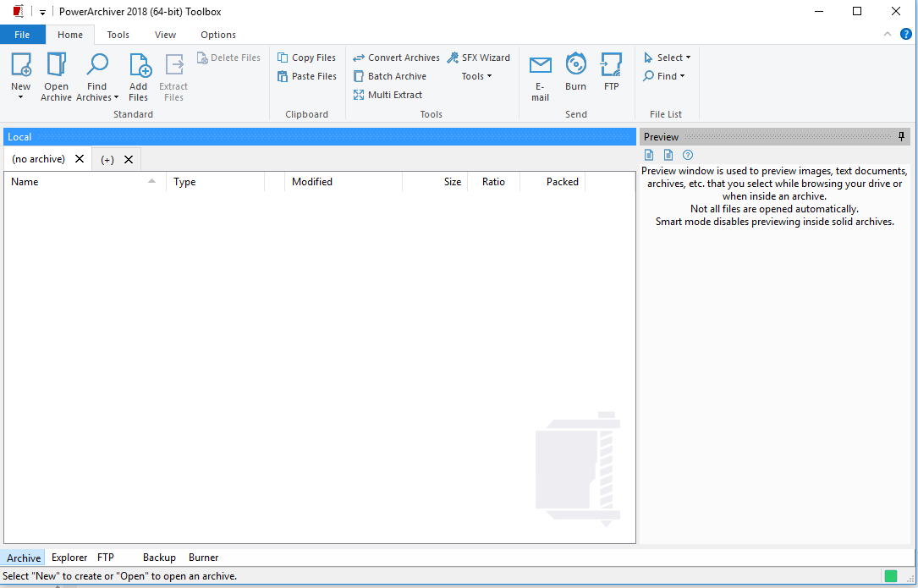Viewport: 918px width, 588px height.
Task: Switch to the Explorer bottom tab
Action: [69, 558]
